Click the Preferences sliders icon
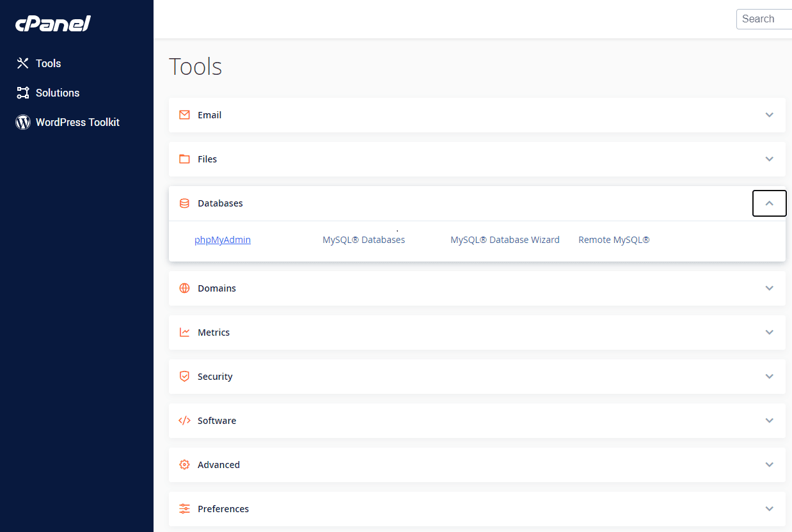This screenshot has height=532, width=792. coord(184,509)
